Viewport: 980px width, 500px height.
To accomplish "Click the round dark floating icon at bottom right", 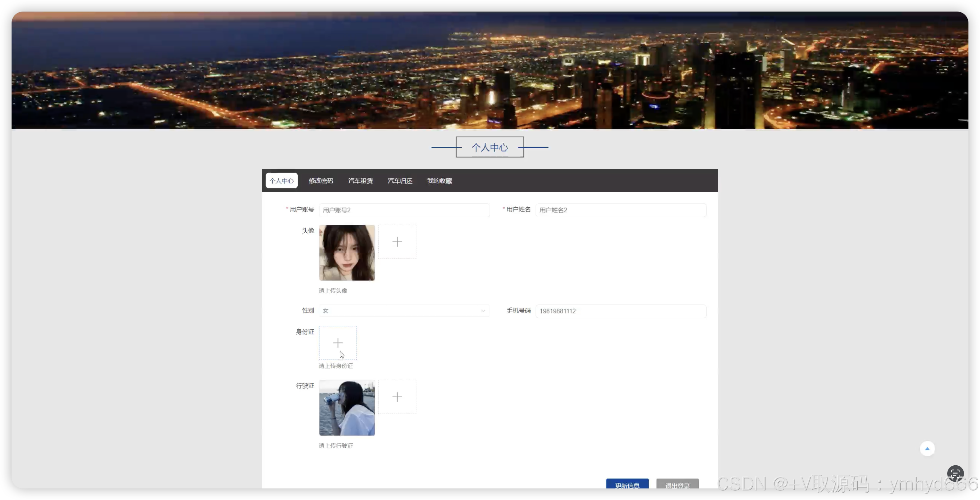I will click(955, 473).
